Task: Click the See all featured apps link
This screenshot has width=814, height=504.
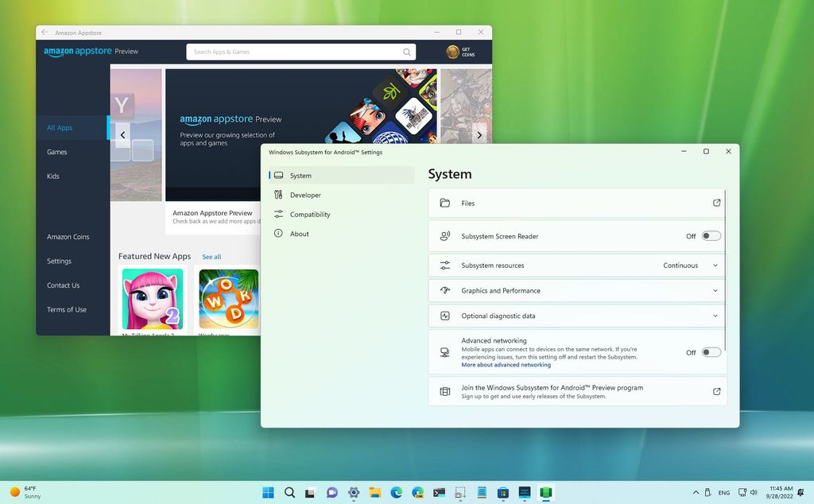Action: [x=211, y=257]
